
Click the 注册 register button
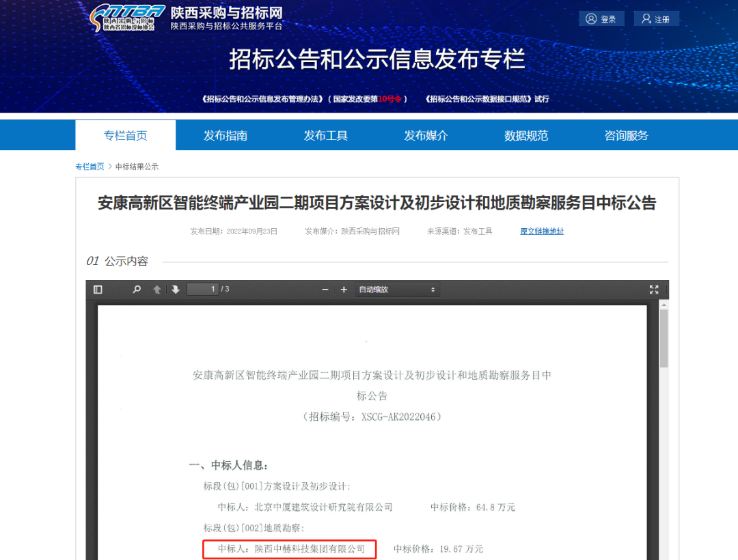coord(656,19)
